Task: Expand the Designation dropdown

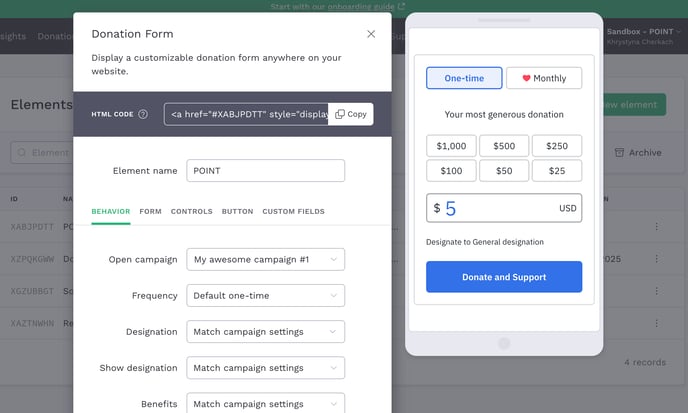Action: point(265,331)
